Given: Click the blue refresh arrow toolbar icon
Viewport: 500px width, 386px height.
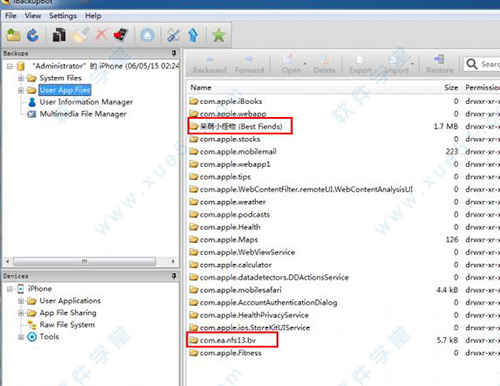Looking at the screenshot, I should (33, 35).
